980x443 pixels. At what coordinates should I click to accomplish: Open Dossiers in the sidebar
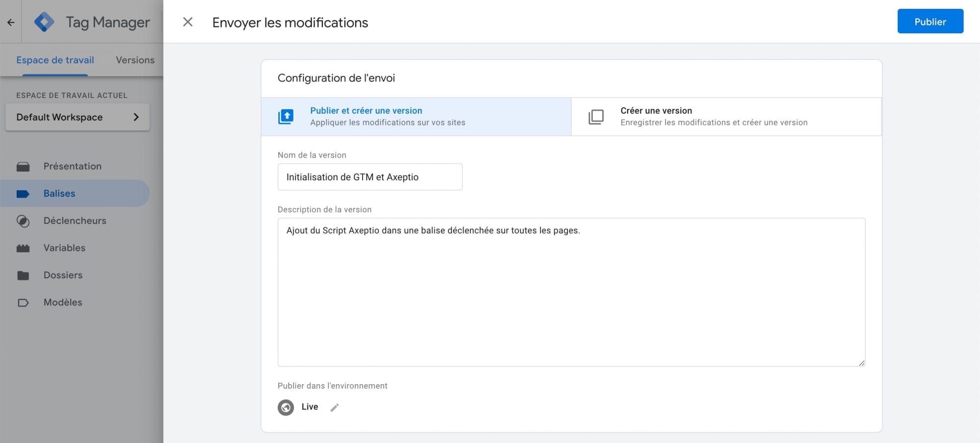tap(75, 275)
